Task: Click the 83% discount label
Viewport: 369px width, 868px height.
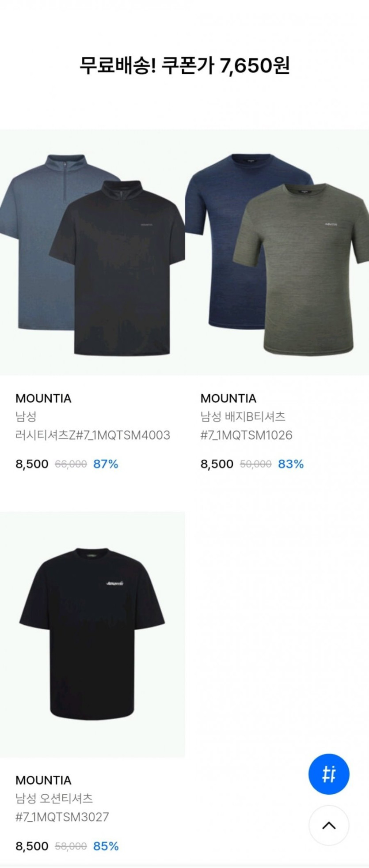Action: pos(291,464)
